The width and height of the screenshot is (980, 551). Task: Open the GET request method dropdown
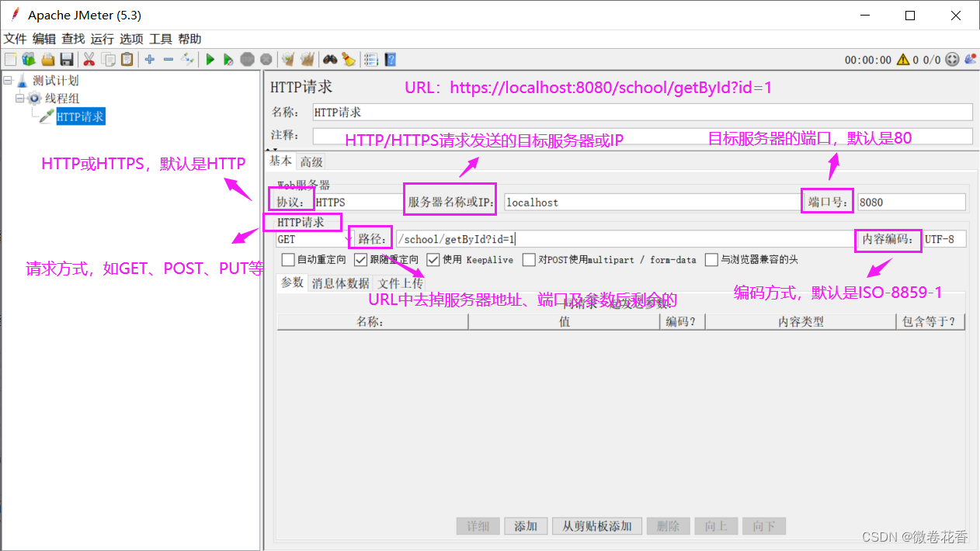tap(315, 240)
